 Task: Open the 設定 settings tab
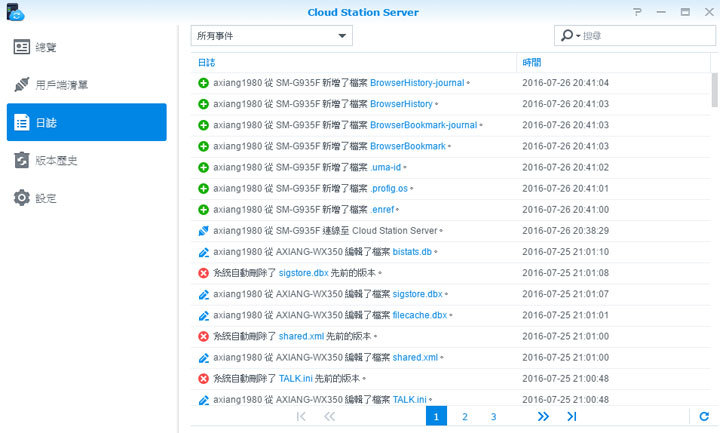click(x=46, y=198)
